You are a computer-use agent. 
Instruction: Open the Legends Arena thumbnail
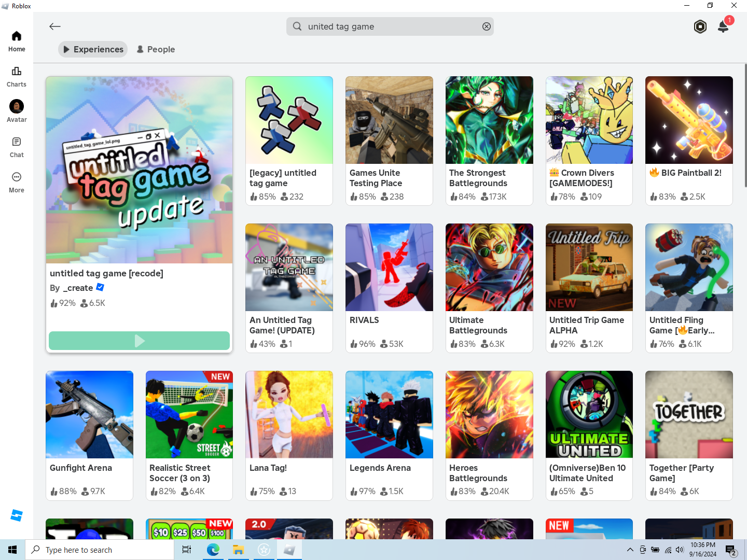pyautogui.click(x=389, y=415)
